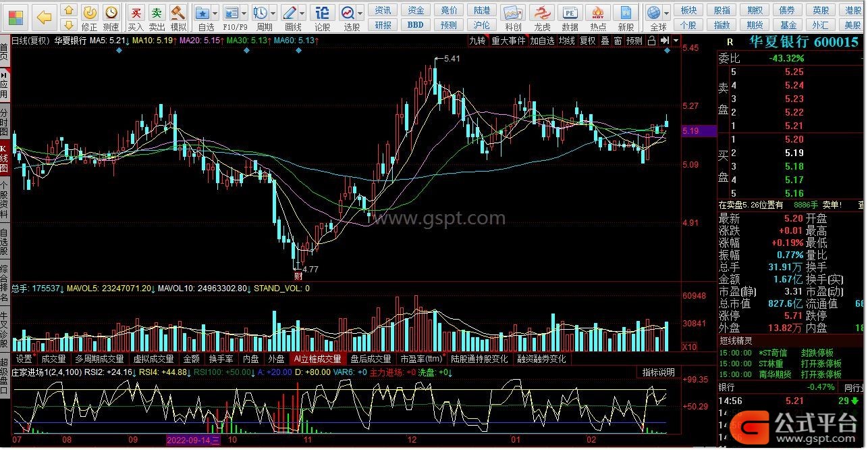Click the 资讯 news button
Image resolution: width=868 pixels, height=450 pixels.
pyautogui.click(x=383, y=10)
